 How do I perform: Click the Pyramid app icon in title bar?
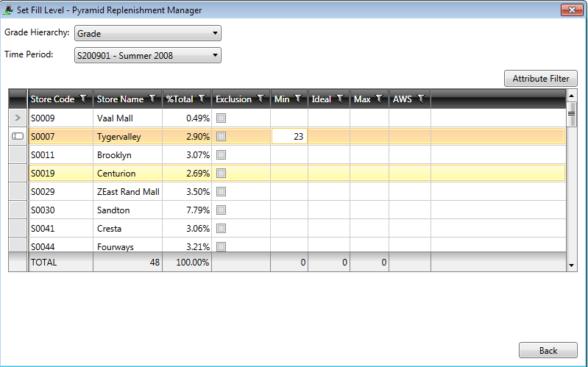(x=7, y=10)
